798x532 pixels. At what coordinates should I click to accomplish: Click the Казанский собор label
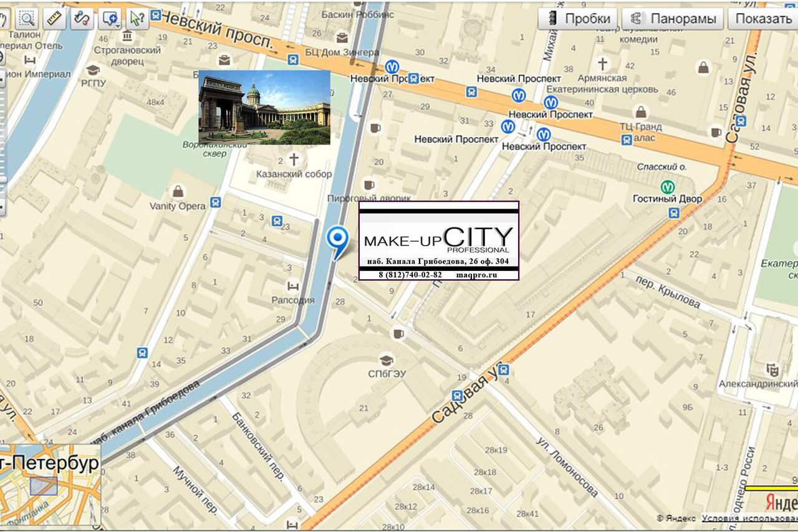(294, 174)
